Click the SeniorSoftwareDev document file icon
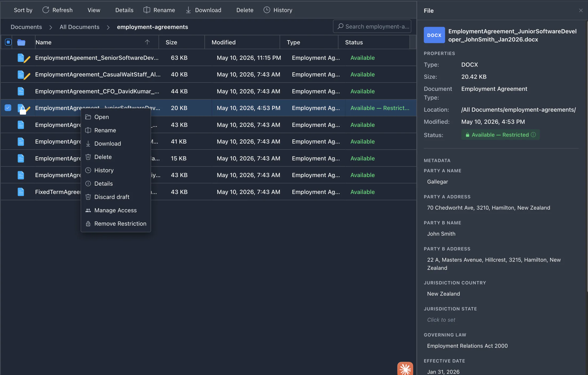Screen dimensions: 588x375 pos(21,58)
